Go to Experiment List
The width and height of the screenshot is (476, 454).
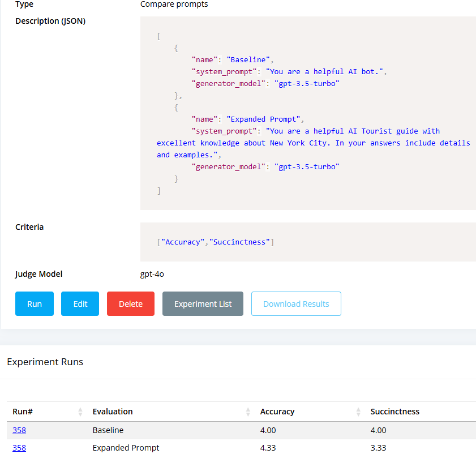[203, 304]
